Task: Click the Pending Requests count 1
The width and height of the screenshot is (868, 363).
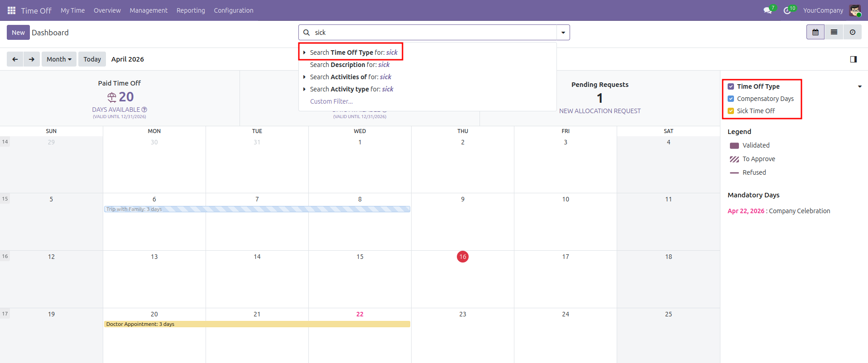Action: 600,98
